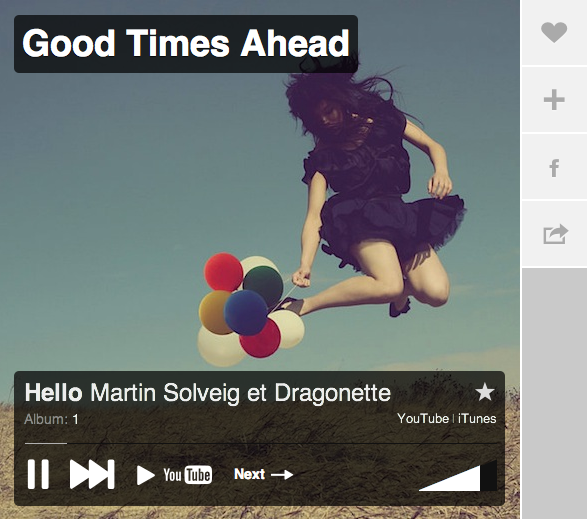Click the track progress bar
The height and width of the screenshot is (519, 588).
tap(262, 443)
